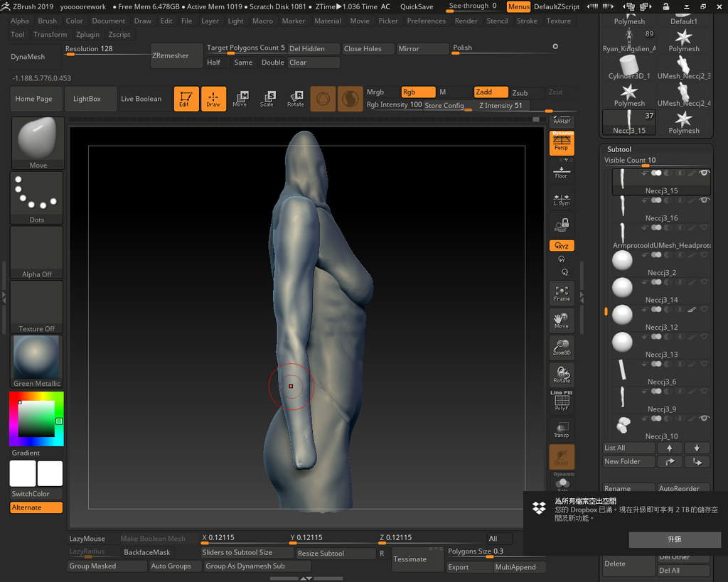Click the Dropbox upgrade button

tap(674, 539)
